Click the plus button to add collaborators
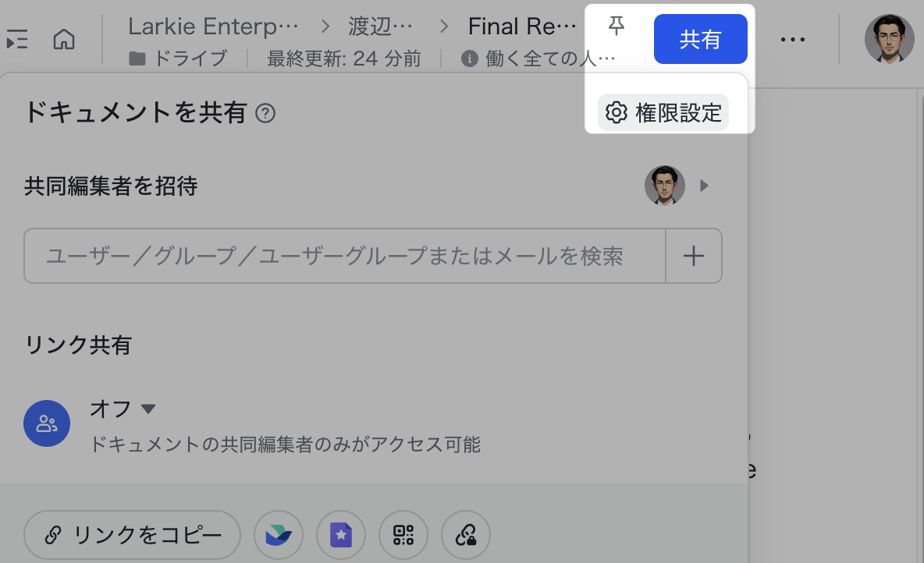 click(694, 256)
